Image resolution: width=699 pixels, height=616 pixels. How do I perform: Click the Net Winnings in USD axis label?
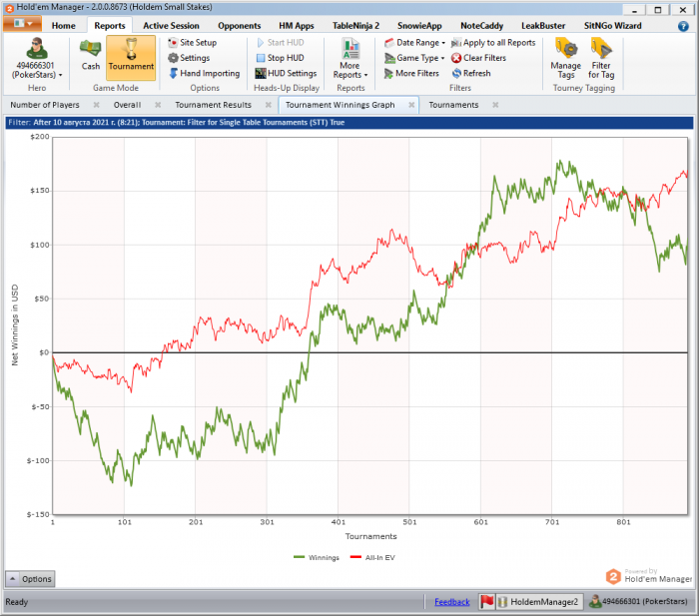coord(15,324)
